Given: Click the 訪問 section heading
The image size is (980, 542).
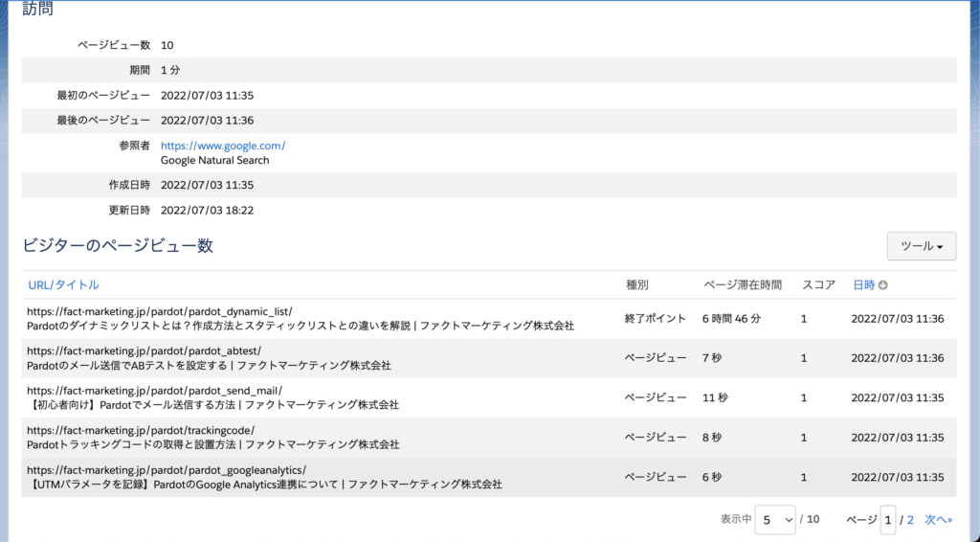Looking at the screenshot, I should (x=37, y=9).
